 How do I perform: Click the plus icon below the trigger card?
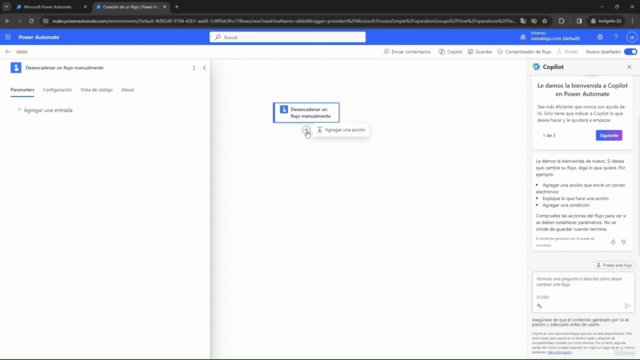click(x=306, y=130)
